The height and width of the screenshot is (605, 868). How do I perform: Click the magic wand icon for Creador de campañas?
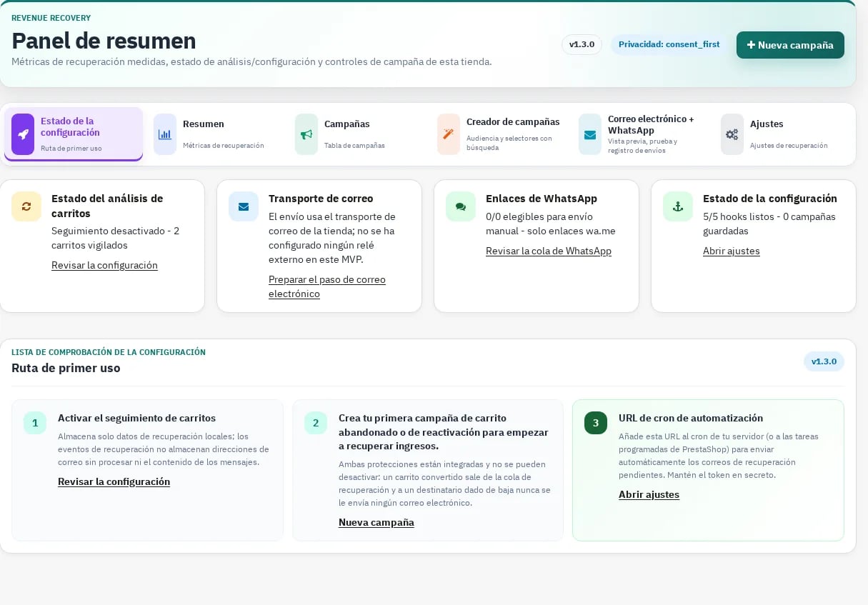click(x=449, y=134)
